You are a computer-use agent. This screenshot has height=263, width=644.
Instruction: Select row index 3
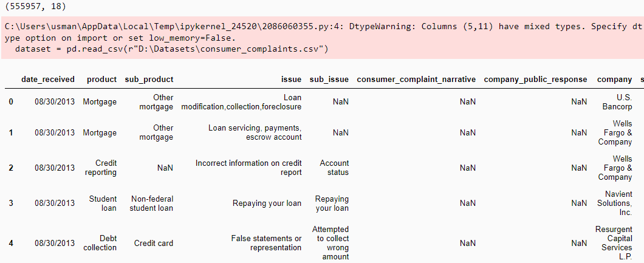(11, 203)
